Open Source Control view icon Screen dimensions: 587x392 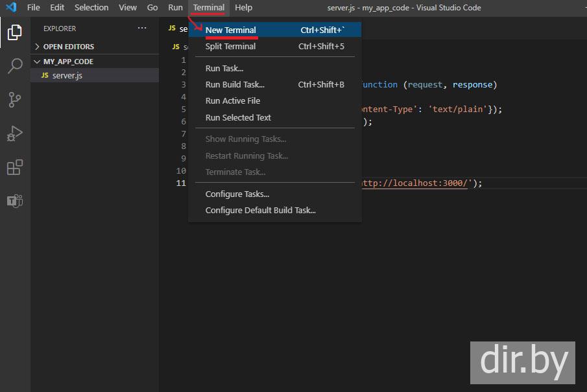click(x=14, y=99)
